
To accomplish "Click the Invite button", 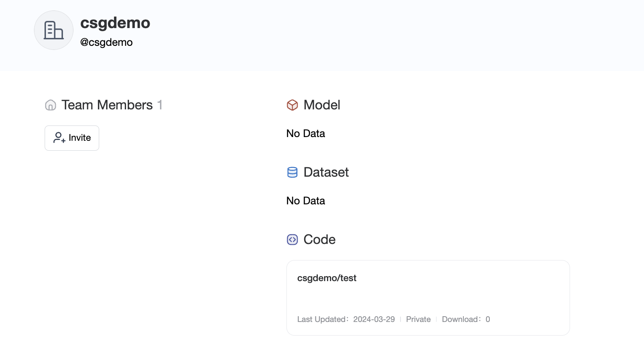I will click(x=72, y=138).
